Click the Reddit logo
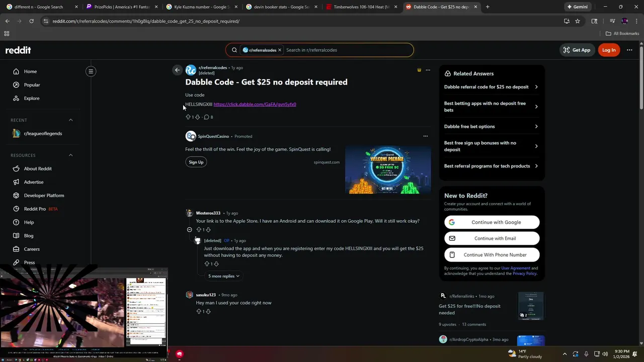The height and width of the screenshot is (362, 644). click(18, 50)
